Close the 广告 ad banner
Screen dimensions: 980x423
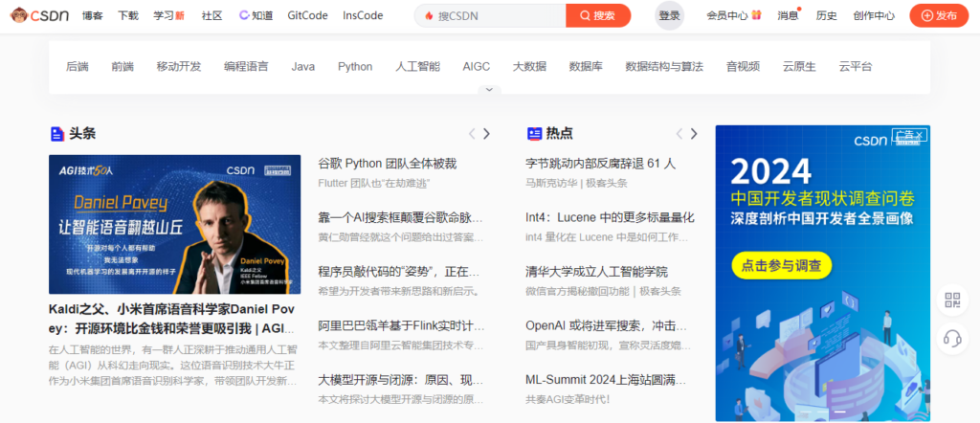[920, 136]
